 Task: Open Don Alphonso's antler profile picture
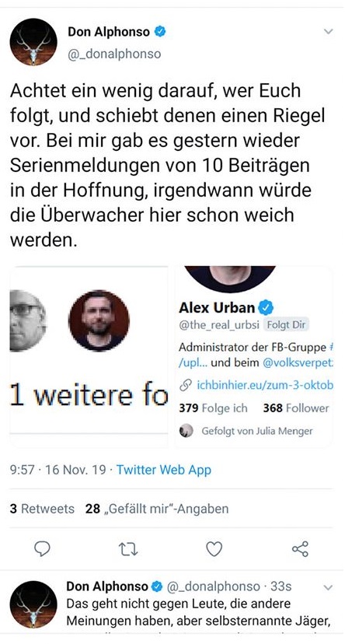click(33, 42)
